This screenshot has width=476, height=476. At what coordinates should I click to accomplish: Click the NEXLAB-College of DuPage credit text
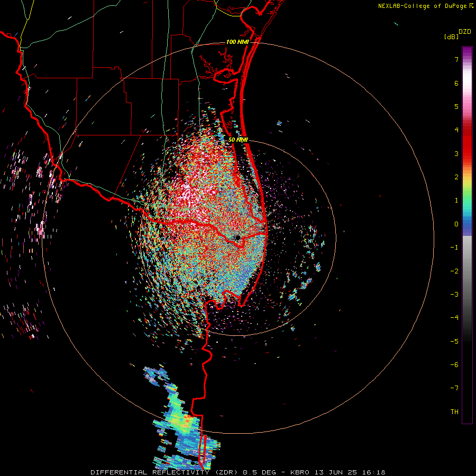coord(422,6)
